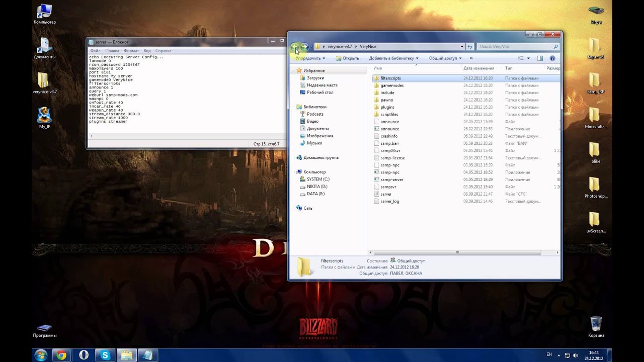Open Opera from the taskbar

tap(84, 355)
